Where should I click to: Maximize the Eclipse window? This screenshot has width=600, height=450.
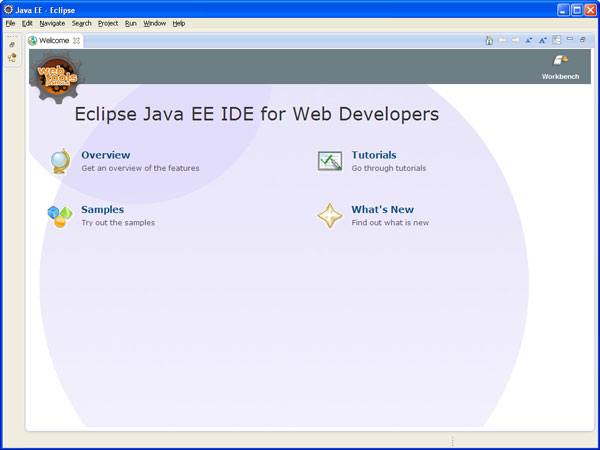pyautogui.click(x=577, y=10)
